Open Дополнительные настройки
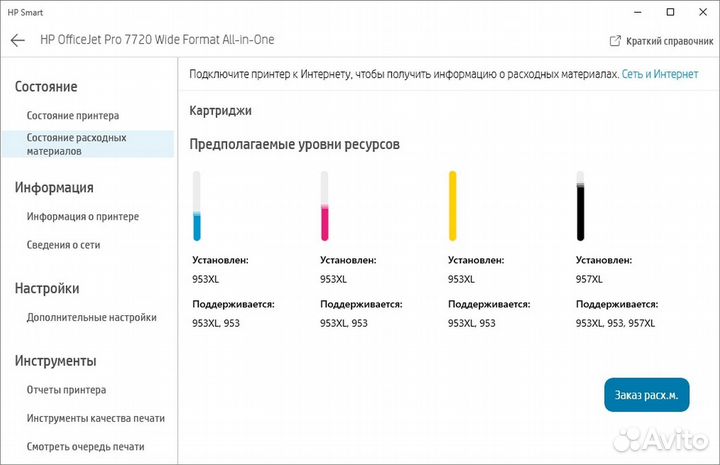Screen dimensions: 720x465 91,318
